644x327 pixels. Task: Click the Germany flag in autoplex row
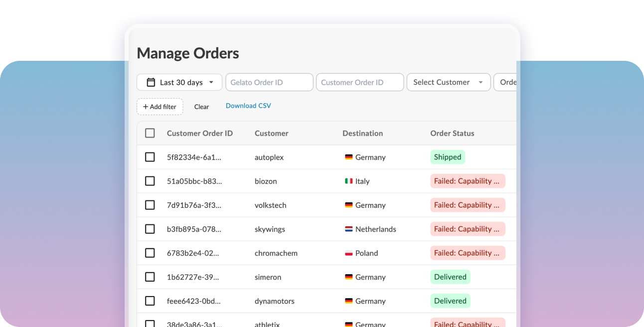(349, 157)
